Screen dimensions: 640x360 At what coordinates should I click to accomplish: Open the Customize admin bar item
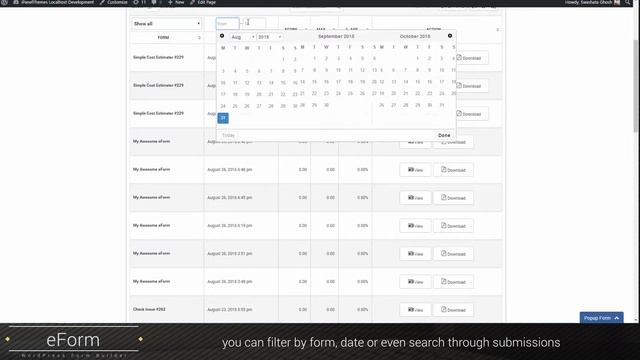(x=113, y=2)
